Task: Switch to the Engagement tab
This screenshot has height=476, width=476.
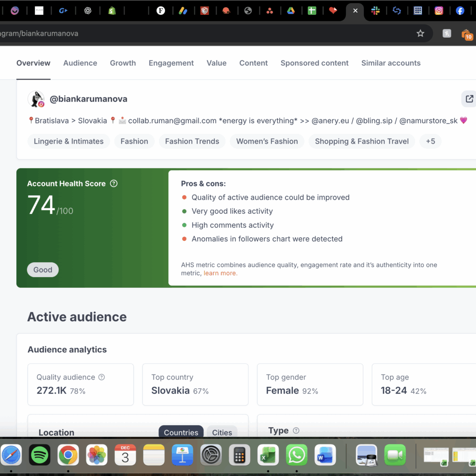Action: (171, 63)
